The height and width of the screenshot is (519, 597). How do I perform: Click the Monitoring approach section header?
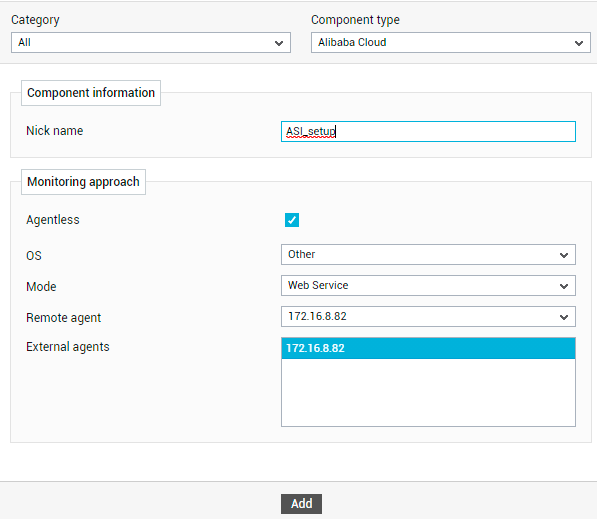83,182
